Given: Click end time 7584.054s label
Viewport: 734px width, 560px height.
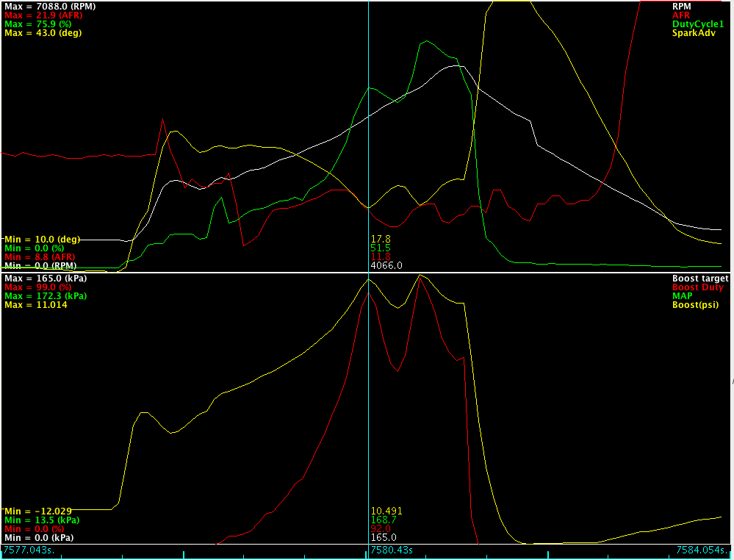Looking at the screenshot, I should coord(704,550).
